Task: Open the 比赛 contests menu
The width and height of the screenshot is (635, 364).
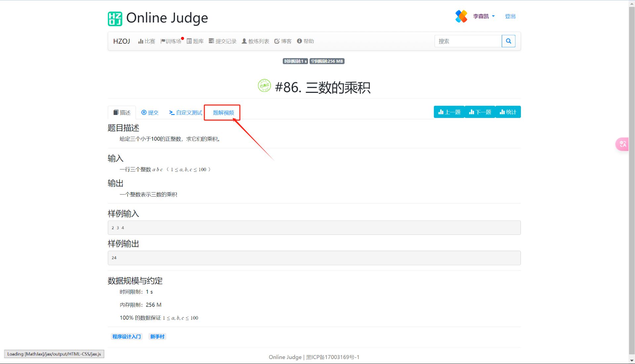Action: tap(147, 41)
